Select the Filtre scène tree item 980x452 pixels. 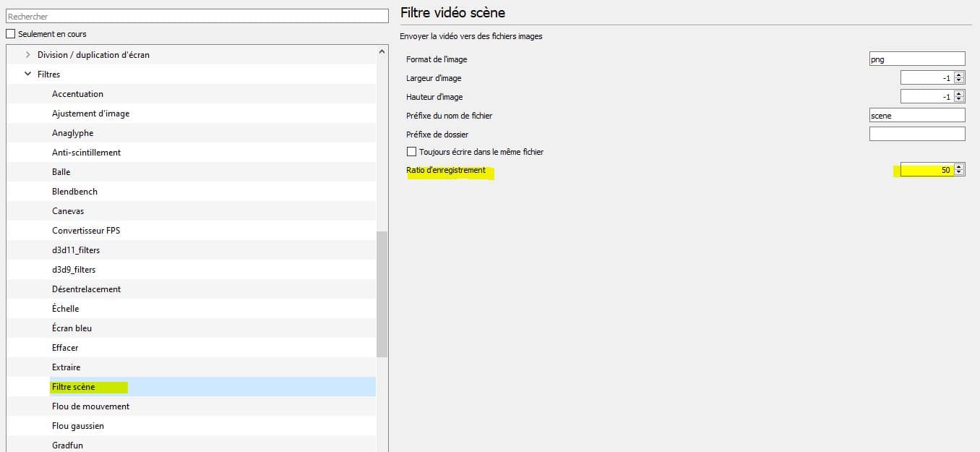(74, 387)
